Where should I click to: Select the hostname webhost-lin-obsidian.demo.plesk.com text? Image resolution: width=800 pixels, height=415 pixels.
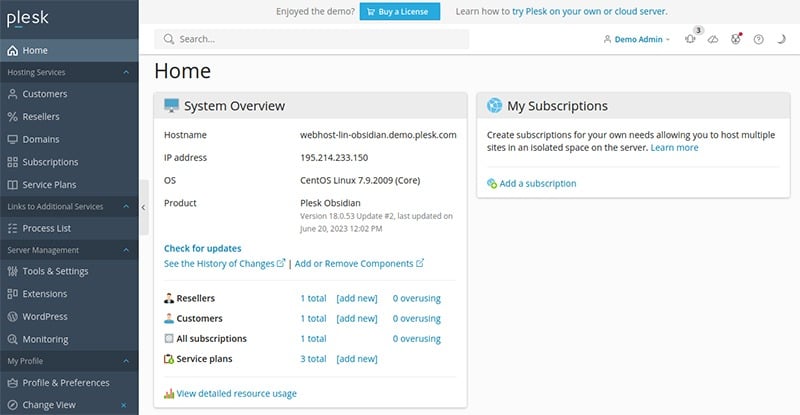point(378,135)
